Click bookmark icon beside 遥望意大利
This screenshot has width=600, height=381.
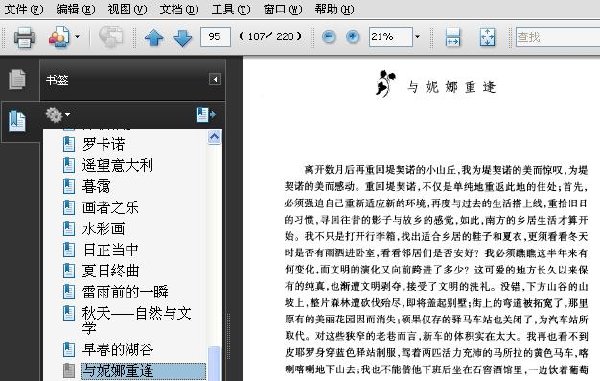tap(69, 165)
